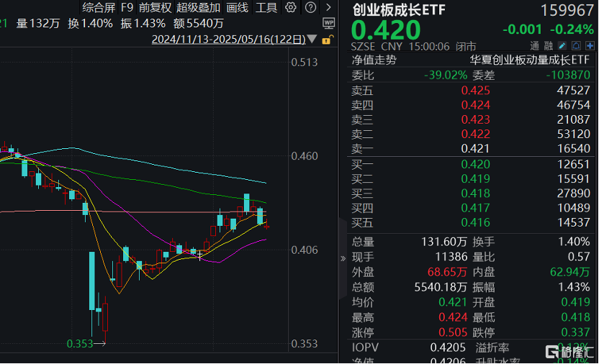Viewport: 599px width, 364px height.
Task: Add stock to watchlist plus icon
Action: click(590, 46)
